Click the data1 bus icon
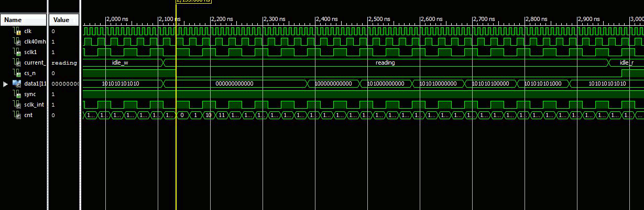 [x=17, y=84]
